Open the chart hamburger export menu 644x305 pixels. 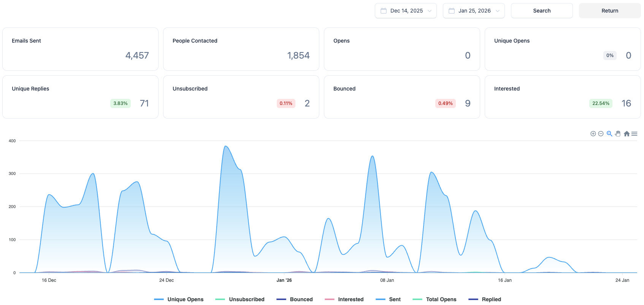click(634, 134)
